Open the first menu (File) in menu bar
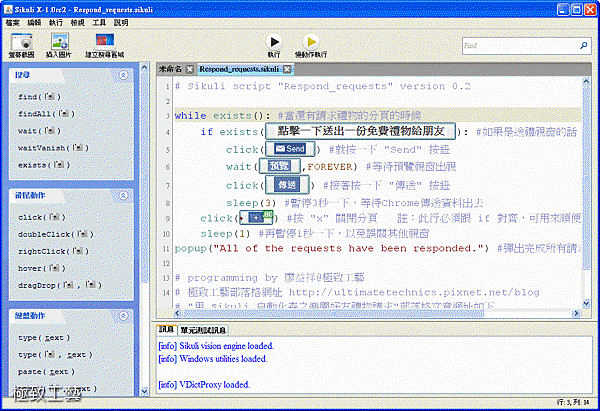 point(13,23)
